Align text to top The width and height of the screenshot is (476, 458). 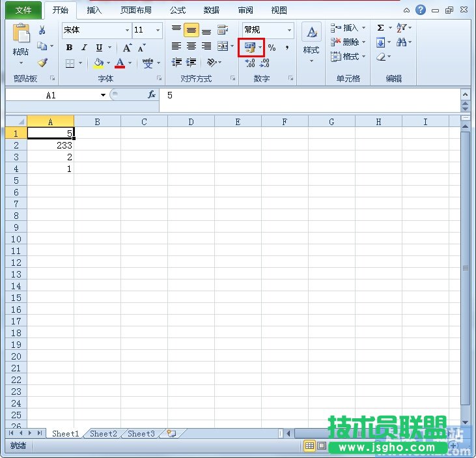click(x=176, y=30)
